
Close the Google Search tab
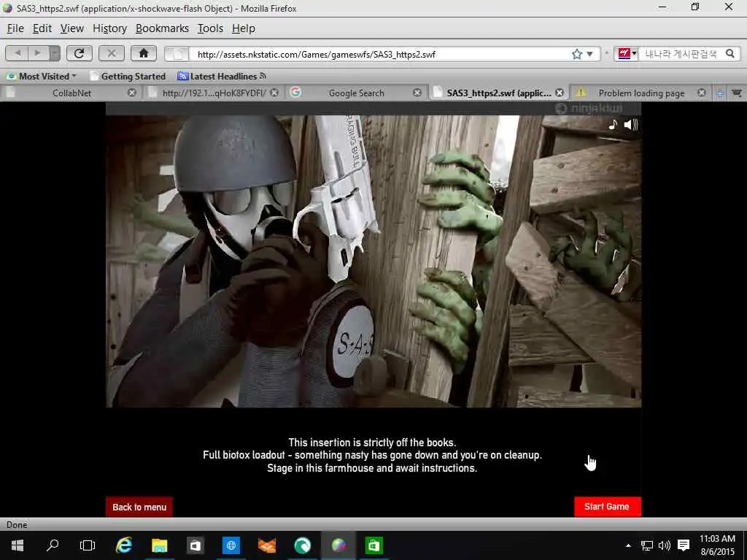(417, 93)
